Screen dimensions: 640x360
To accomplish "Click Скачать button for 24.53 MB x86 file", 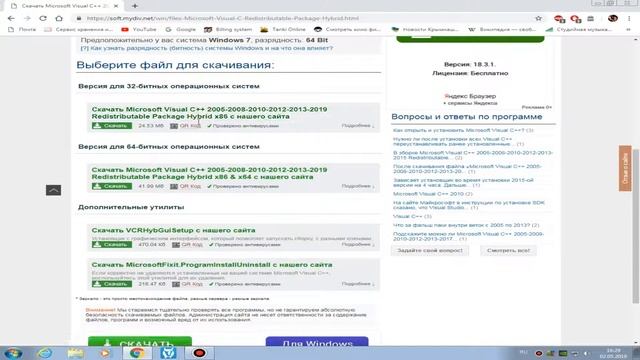I will point(111,126).
